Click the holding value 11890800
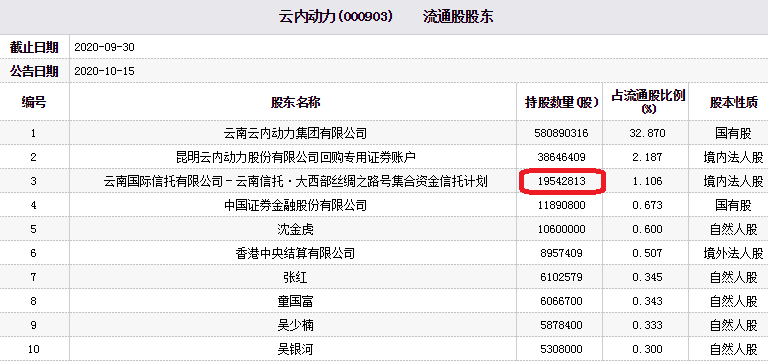Image resolution: width=768 pixels, height=361 pixels. [562, 205]
